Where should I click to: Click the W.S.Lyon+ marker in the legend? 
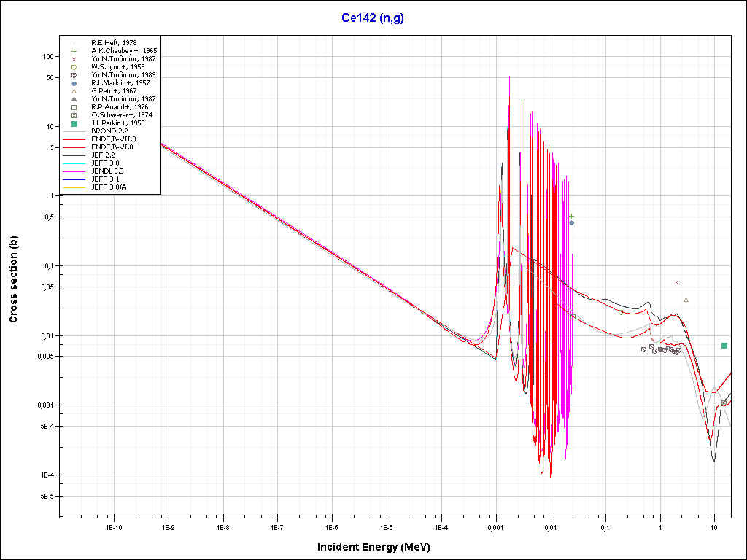point(74,67)
